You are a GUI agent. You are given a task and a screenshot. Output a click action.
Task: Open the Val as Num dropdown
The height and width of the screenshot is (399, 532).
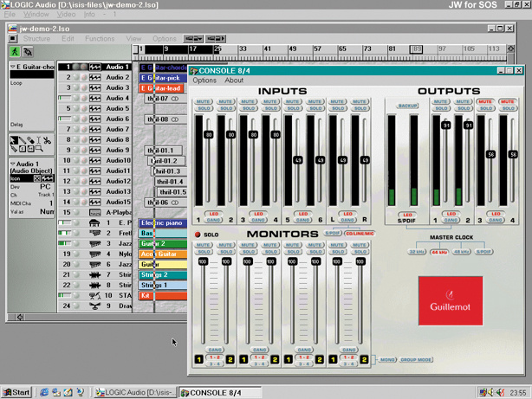click(47, 211)
